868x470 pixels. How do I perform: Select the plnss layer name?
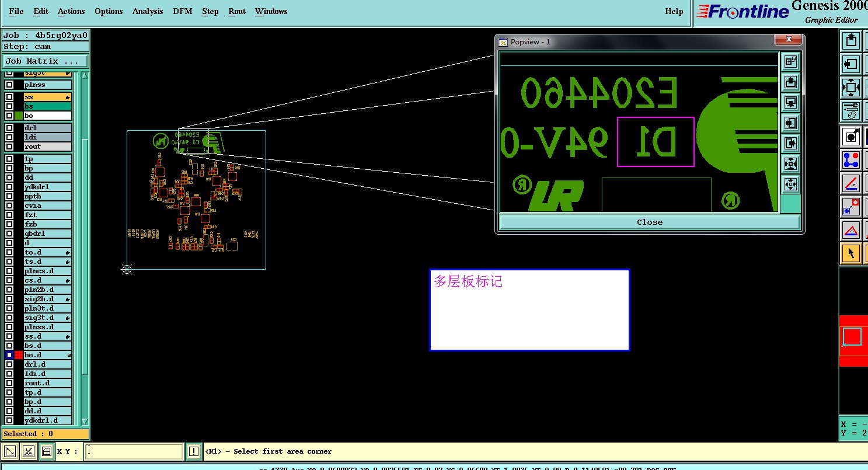tap(48, 85)
